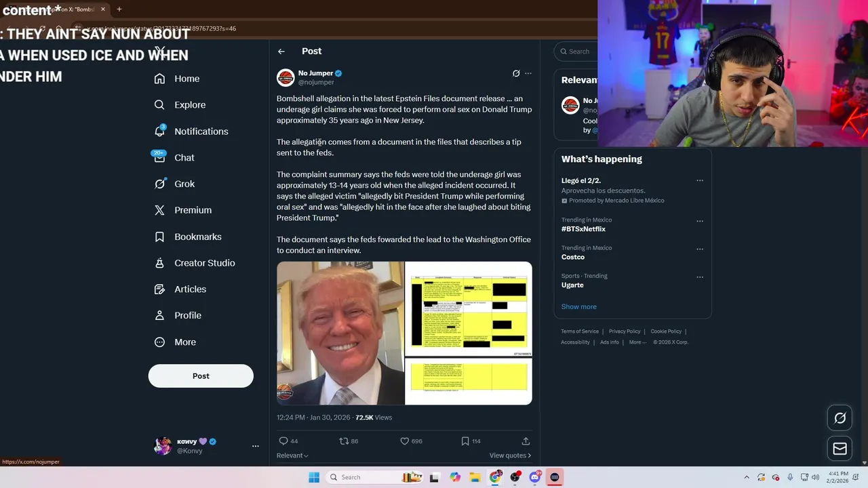Open Chat in X sidebar

pos(174,158)
